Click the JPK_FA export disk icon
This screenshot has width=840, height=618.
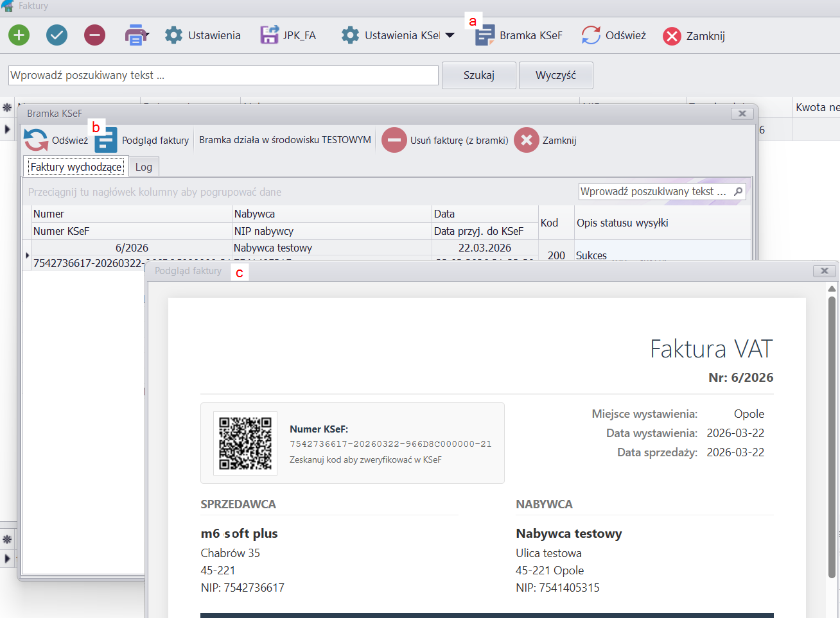click(x=269, y=35)
